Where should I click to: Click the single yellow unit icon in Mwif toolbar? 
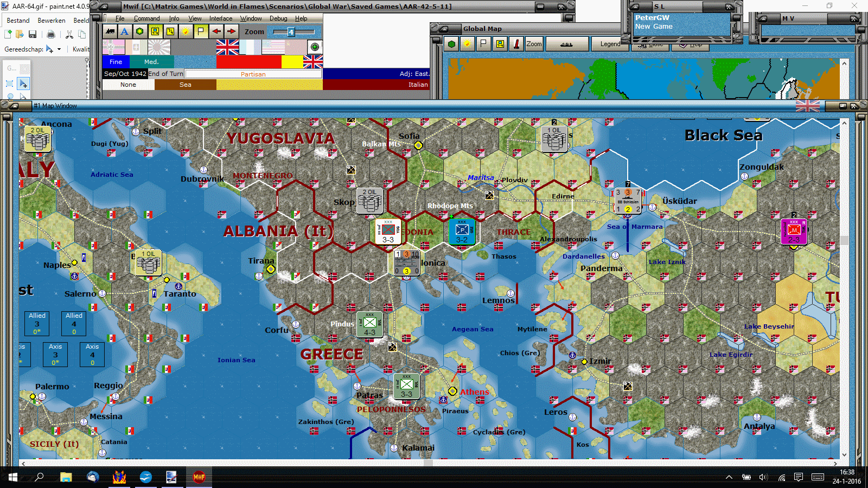click(x=170, y=31)
